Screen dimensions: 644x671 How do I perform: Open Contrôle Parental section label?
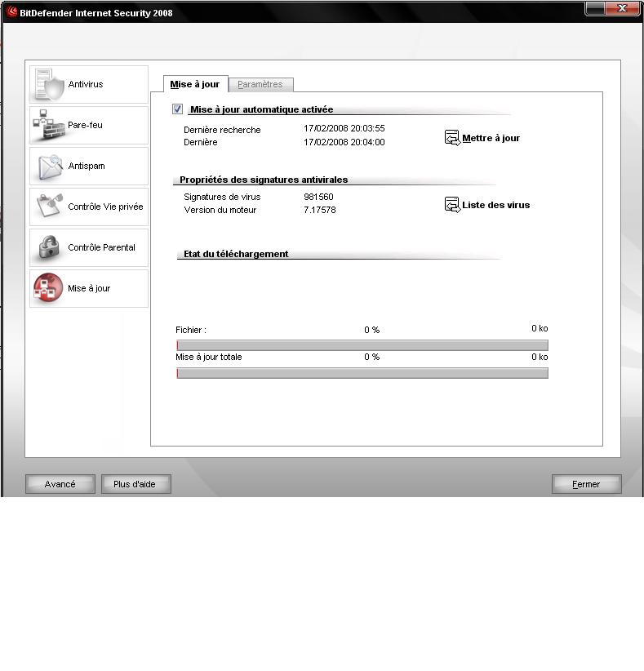coord(101,247)
